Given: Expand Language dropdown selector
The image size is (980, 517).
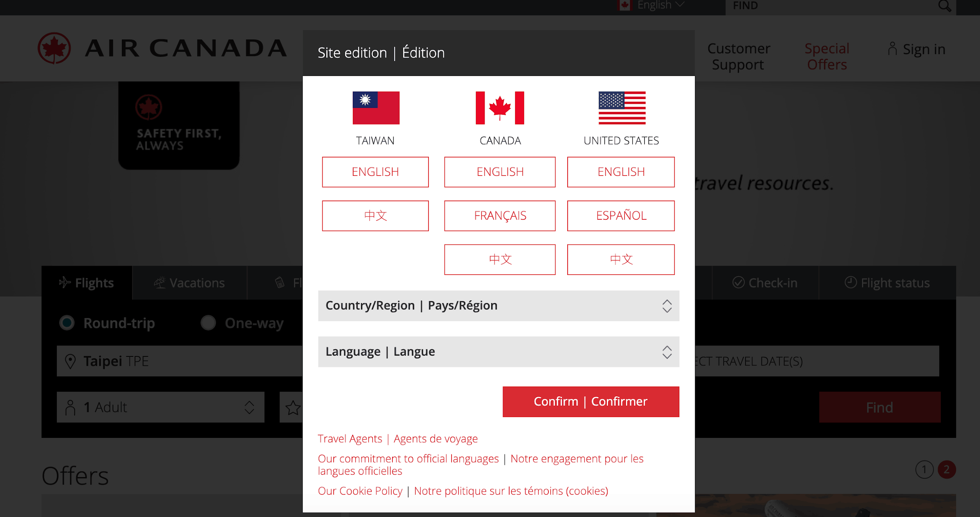Looking at the screenshot, I should (498, 351).
